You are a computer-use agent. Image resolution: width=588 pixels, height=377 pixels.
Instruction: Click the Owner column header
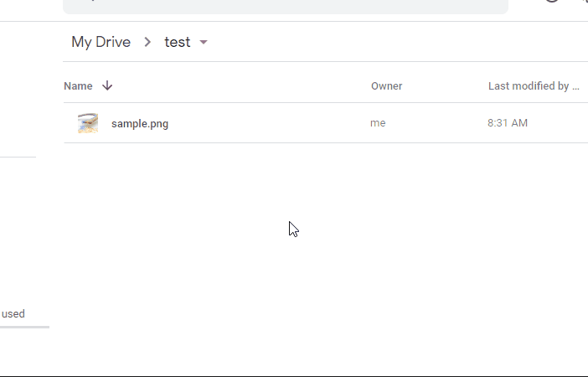pyautogui.click(x=387, y=86)
